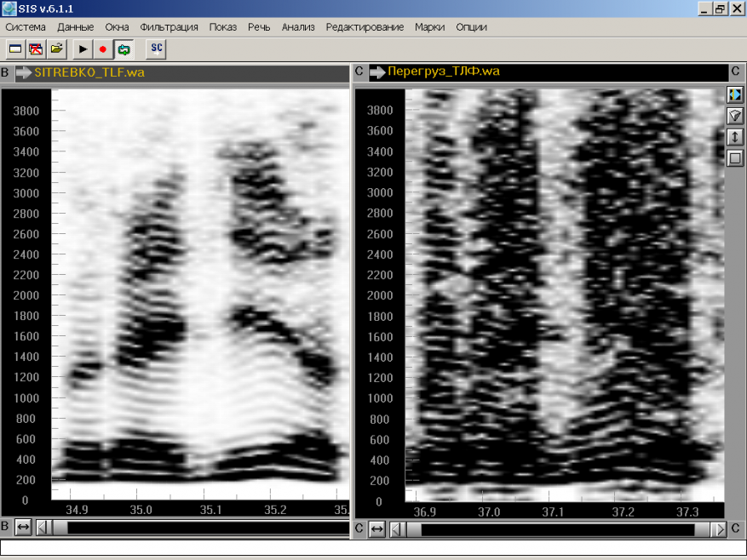This screenshot has height=560, width=747.
Task: Click window C scrollbar right arrow
Action: [x=720, y=529]
